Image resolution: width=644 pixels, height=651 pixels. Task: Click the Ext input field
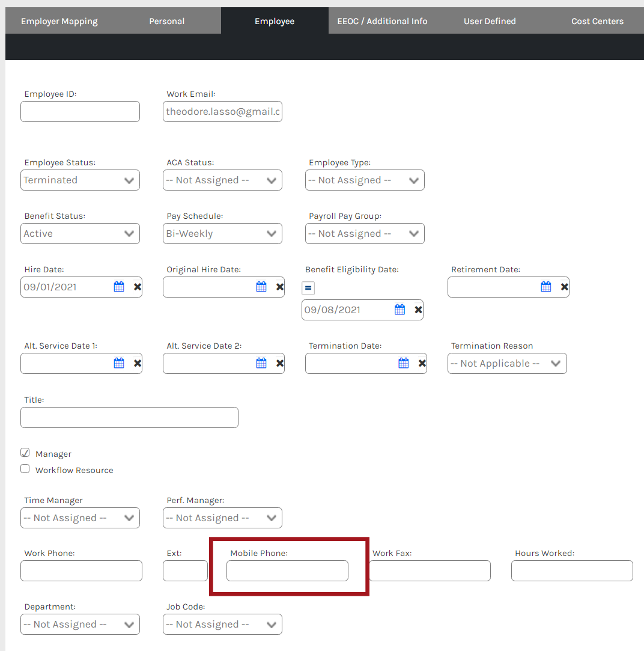[x=185, y=571]
